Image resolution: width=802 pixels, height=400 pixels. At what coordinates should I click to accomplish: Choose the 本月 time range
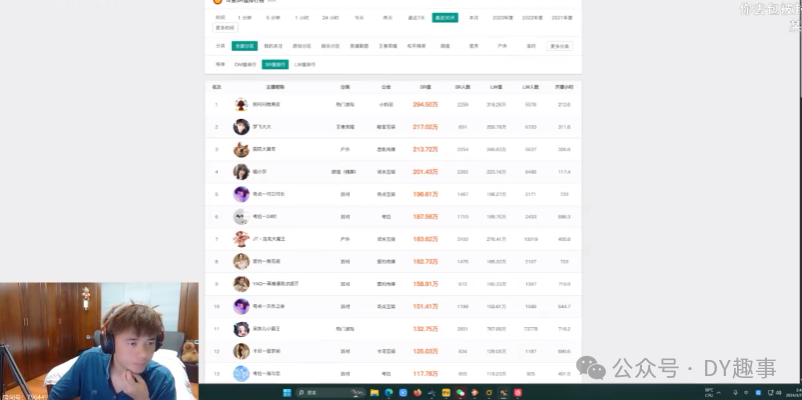pyautogui.click(x=474, y=18)
